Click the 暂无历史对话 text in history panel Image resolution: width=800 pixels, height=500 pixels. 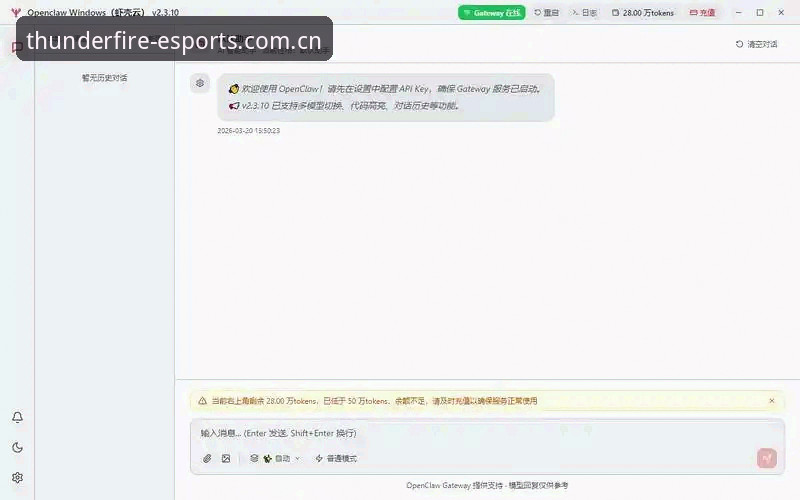pos(105,78)
